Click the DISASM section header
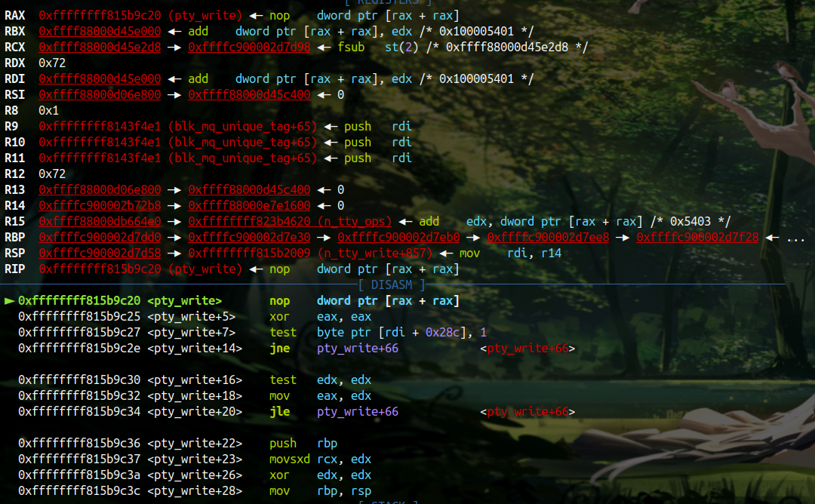This screenshot has height=504, width=815. (x=392, y=284)
